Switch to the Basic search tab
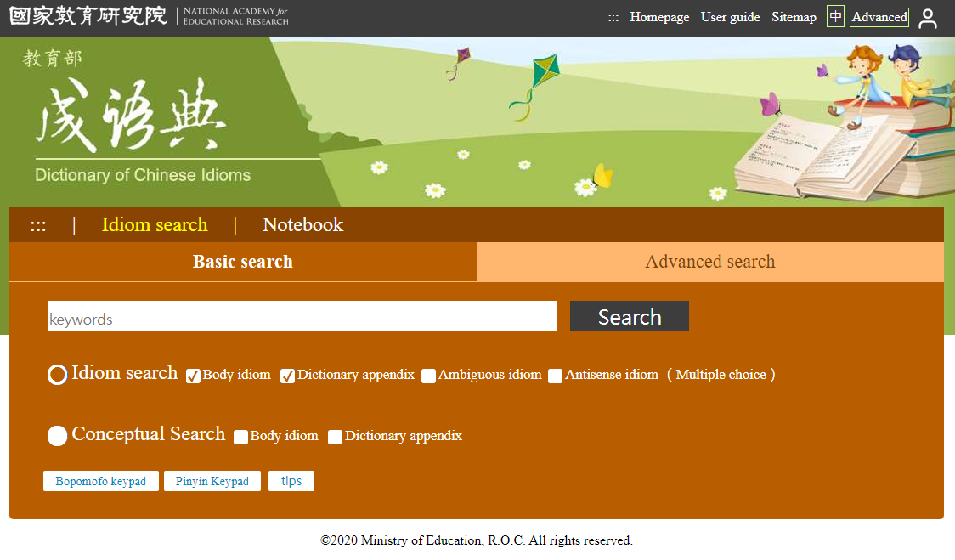This screenshot has height=560, width=955. 243,262
